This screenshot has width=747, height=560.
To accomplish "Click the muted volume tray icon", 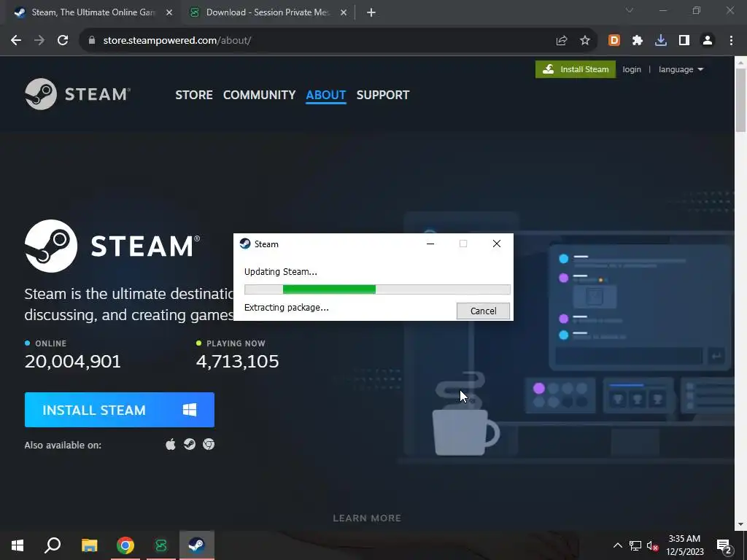I will coord(652,545).
